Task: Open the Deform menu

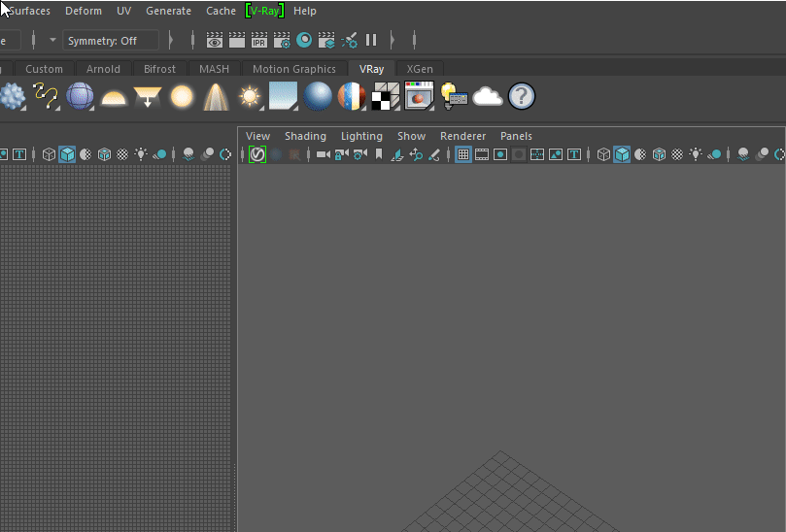Action: [84, 11]
